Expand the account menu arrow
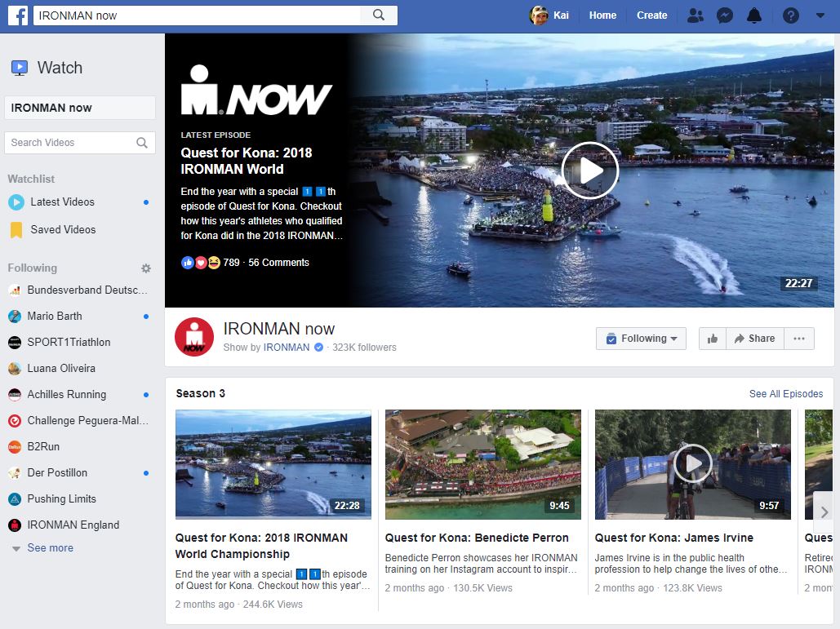 pyautogui.click(x=820, y=16)
